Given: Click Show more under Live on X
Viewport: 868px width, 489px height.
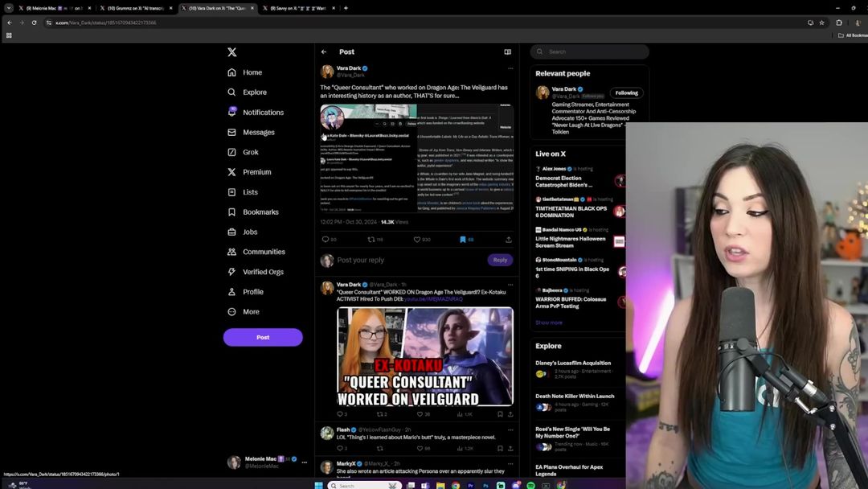Looking at the screenshot, I should (549, 323).
